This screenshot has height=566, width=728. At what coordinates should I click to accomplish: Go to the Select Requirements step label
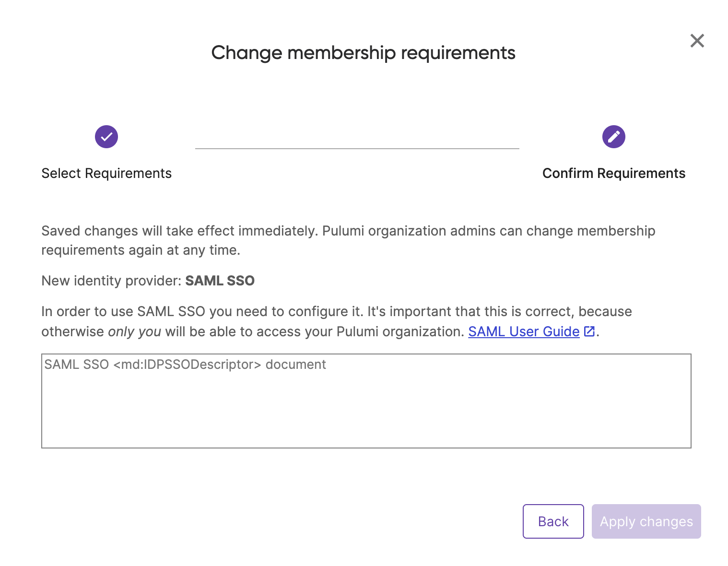tap(106, 173)
